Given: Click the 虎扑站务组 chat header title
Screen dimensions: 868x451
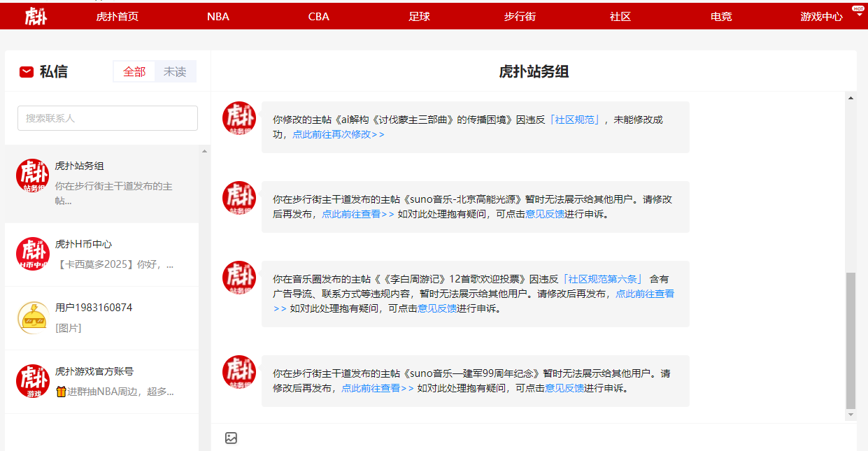Looking at the screenshot, I should click(x=534, y=71).
